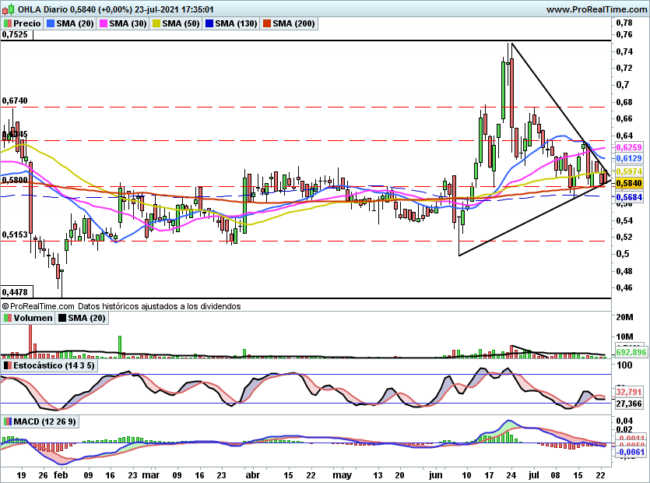Click the 10M volume axis label
The image size is (650, 483).
(625, 336)
